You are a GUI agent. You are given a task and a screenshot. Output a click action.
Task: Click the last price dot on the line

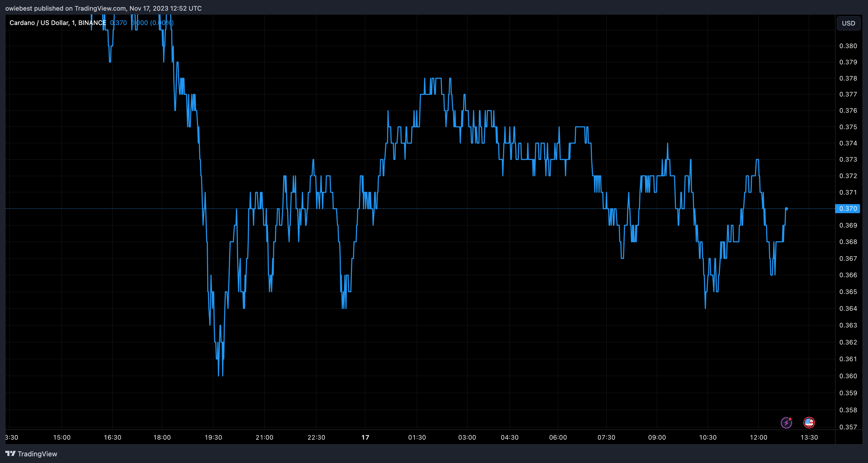click(786, 209)
